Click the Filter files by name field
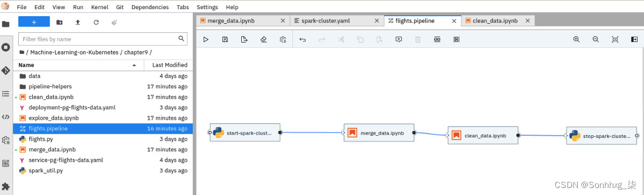Viewport: 644px width, 195px height. coord(103,39)
